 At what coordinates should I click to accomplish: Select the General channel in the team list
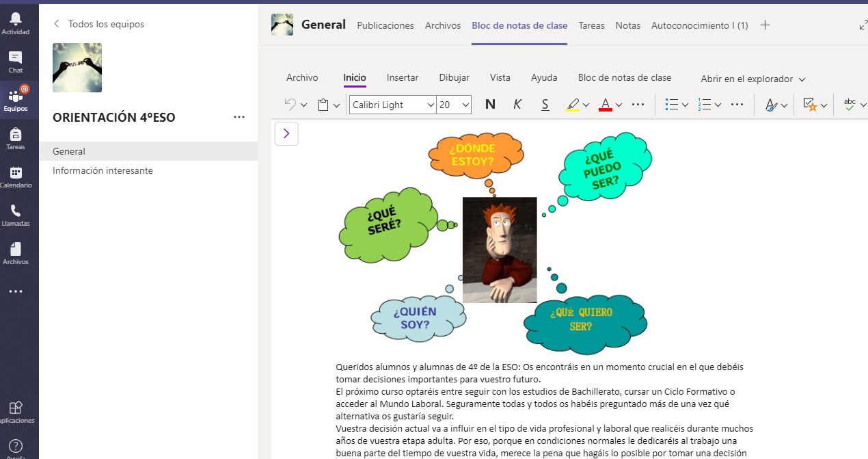coord(148,151)
